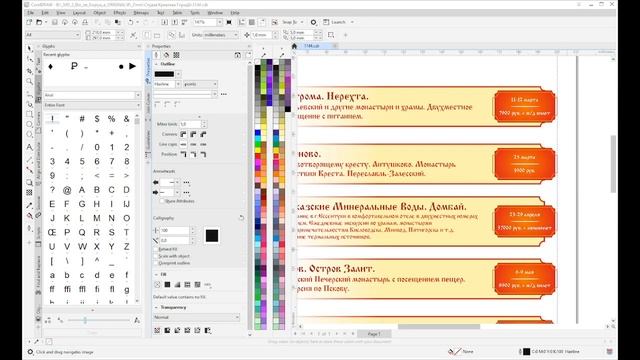The image size is (640, 360).
Task: Select the diamond recent glyph
Action: (x=50, y=66)
